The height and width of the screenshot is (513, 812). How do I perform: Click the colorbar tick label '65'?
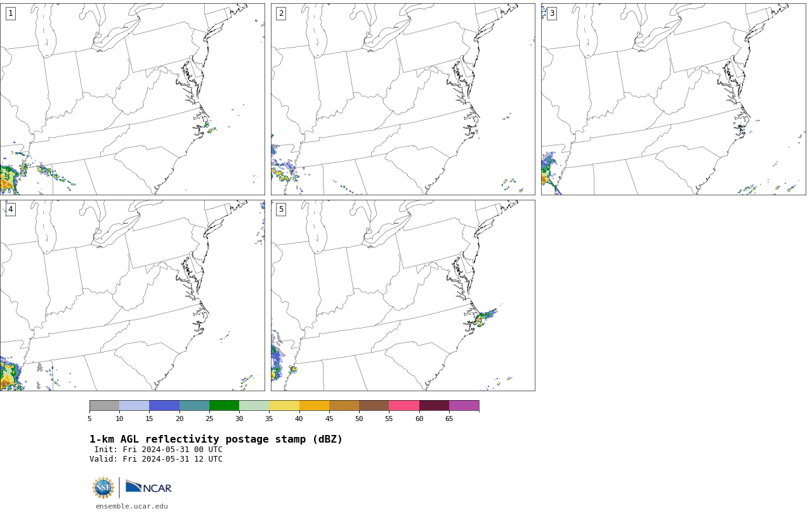449,419
